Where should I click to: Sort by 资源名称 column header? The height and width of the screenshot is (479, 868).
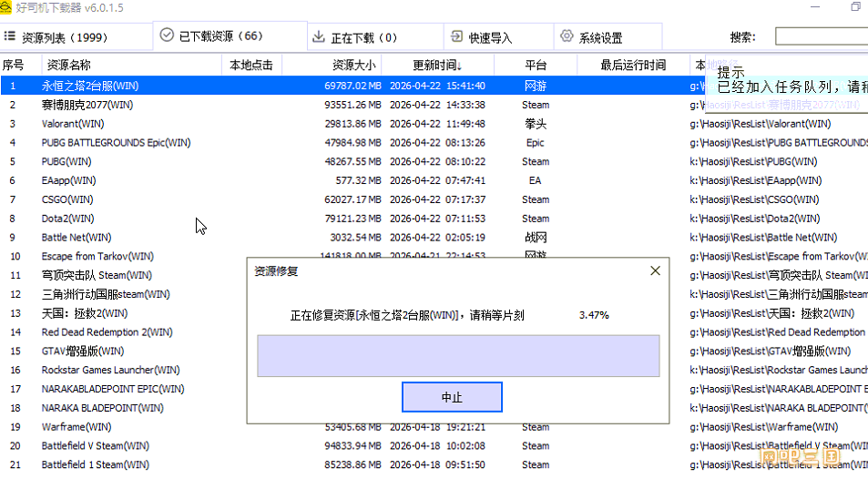pos(131,66)
